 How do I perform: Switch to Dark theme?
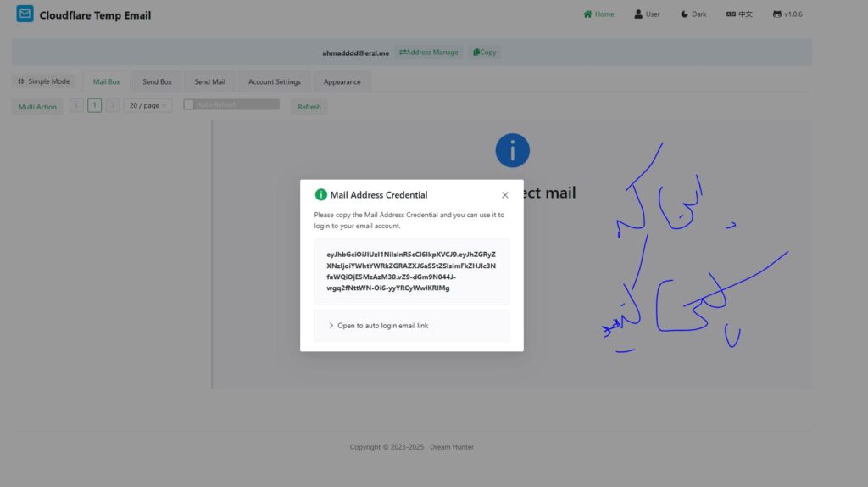[693, 14]
